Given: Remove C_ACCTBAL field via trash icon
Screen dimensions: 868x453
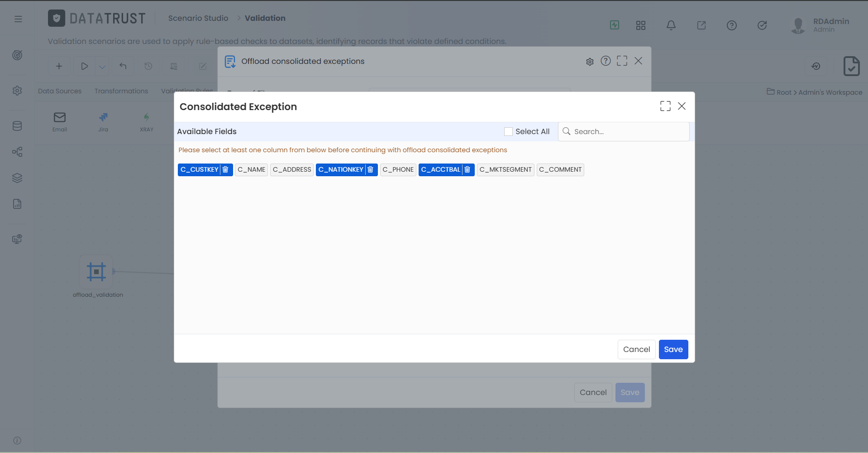Looking at the screenshot, I should [467, 169].
